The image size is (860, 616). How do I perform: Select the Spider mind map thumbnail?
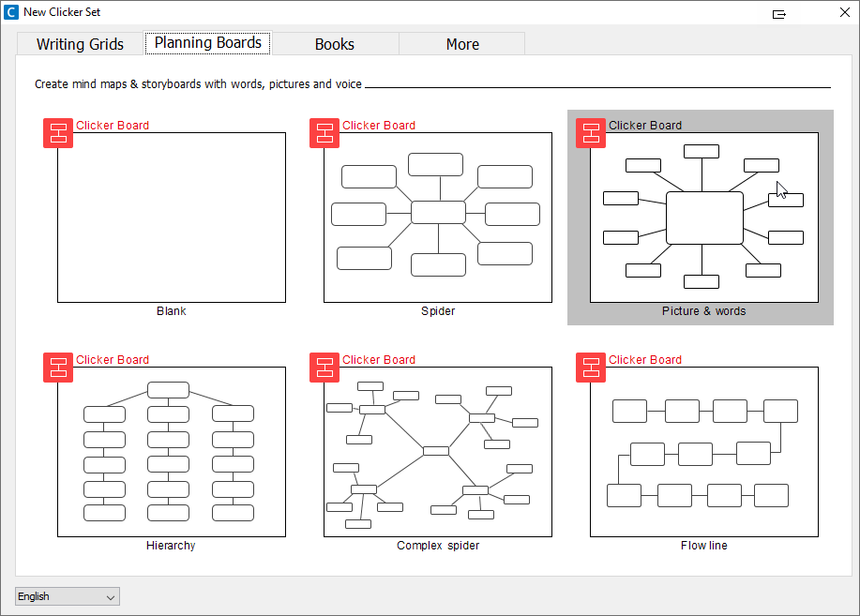(438, 218)
